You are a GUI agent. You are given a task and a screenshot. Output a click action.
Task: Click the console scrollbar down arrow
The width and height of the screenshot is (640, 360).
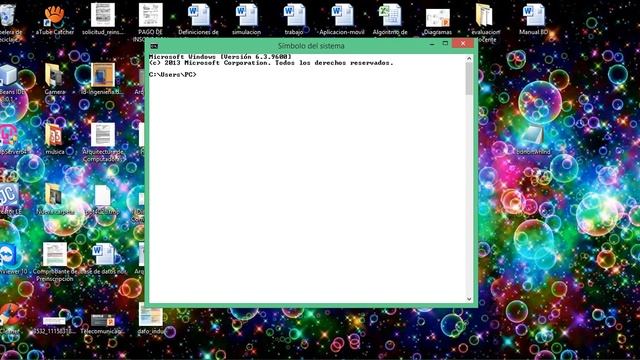click(469, 299)
